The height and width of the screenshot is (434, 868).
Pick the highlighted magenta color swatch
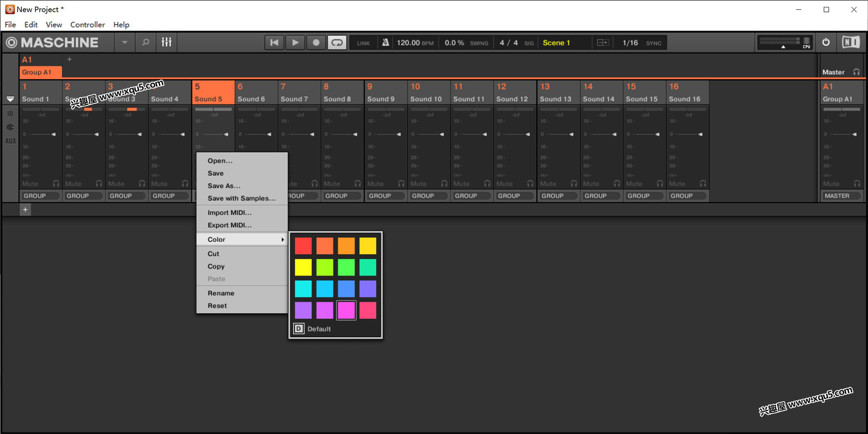tap(346, 310)
